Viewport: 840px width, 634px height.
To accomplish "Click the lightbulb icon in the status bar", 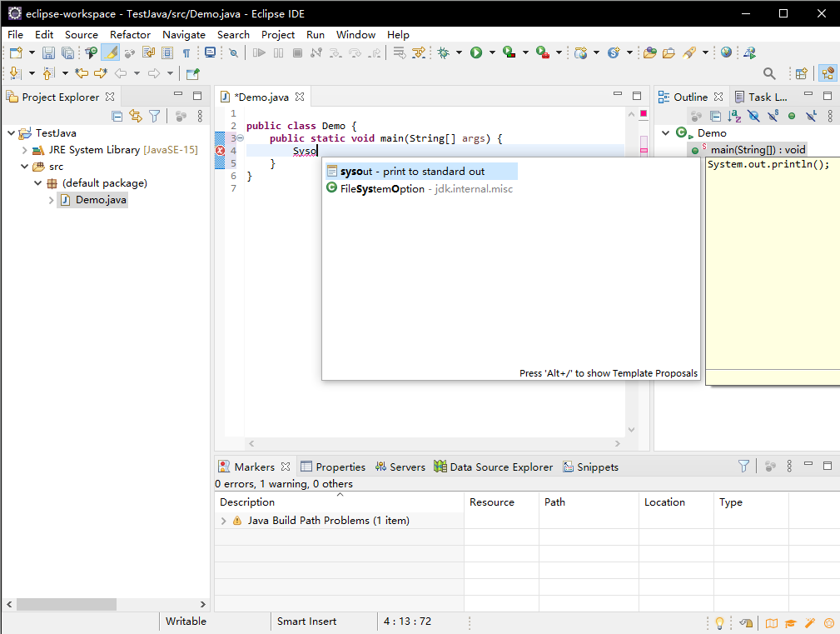I will pyautogui.click(x=719, y=622).
